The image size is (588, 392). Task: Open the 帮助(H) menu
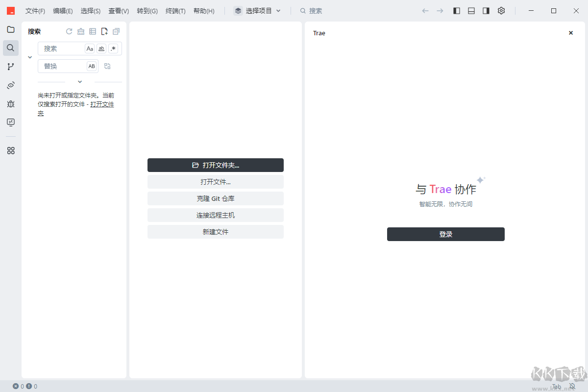coord(204,11)
